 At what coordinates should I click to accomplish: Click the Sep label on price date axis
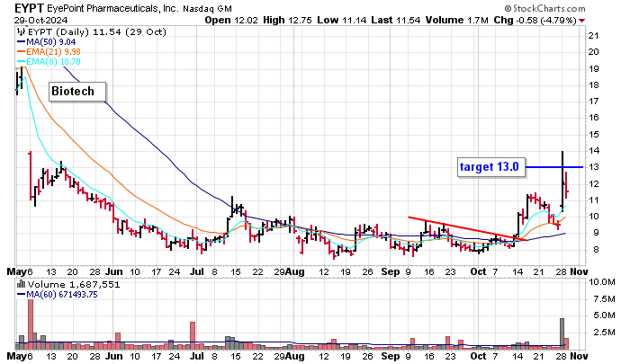[x=391, y=271]
